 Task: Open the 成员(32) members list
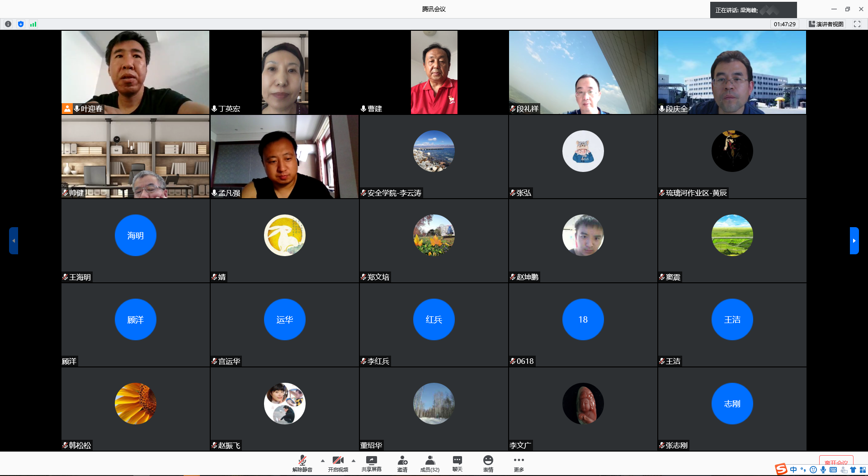coord(429,463)
